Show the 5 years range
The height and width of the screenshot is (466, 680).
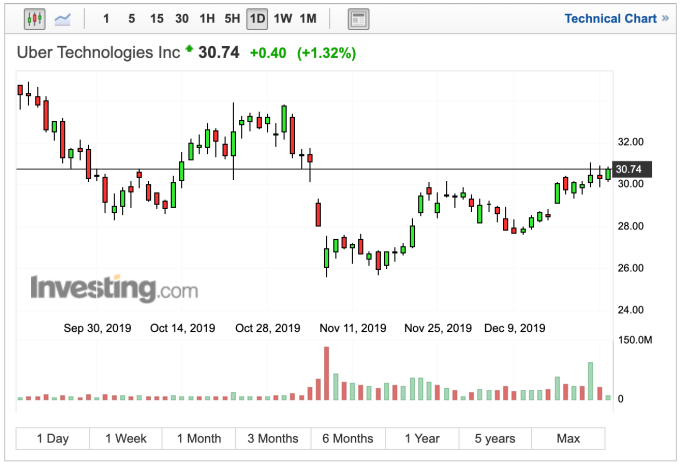pyautogui.click(x=495, y=439)
